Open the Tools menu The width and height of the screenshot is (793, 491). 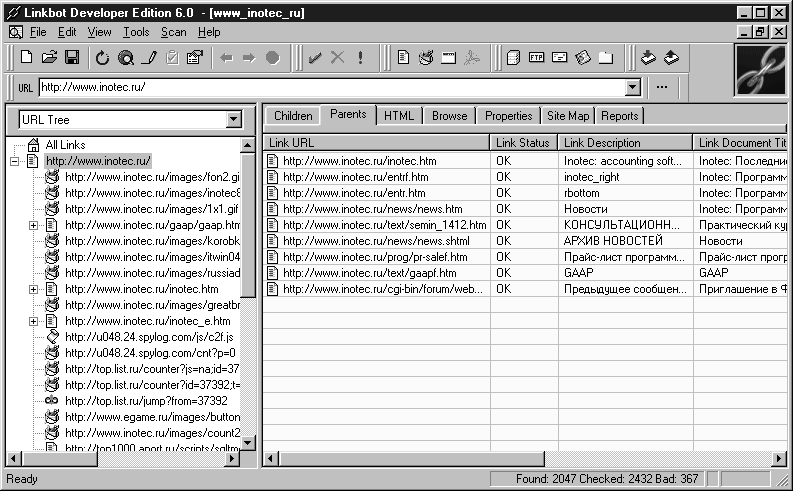pos(136,32)
